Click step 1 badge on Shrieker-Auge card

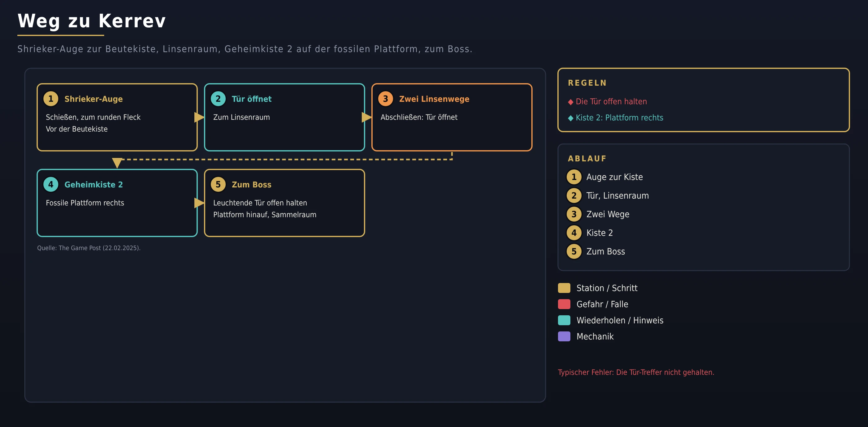click(51, 99)
